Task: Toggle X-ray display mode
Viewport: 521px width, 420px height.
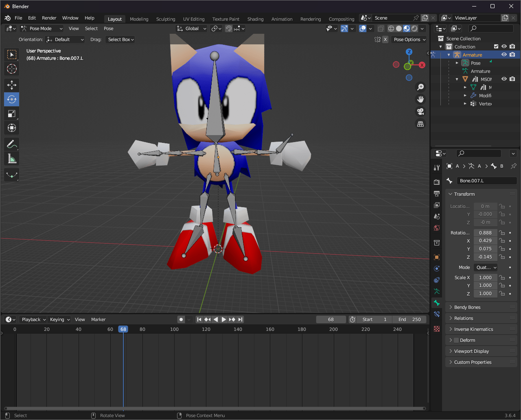Action: click(x=381, y=28)
